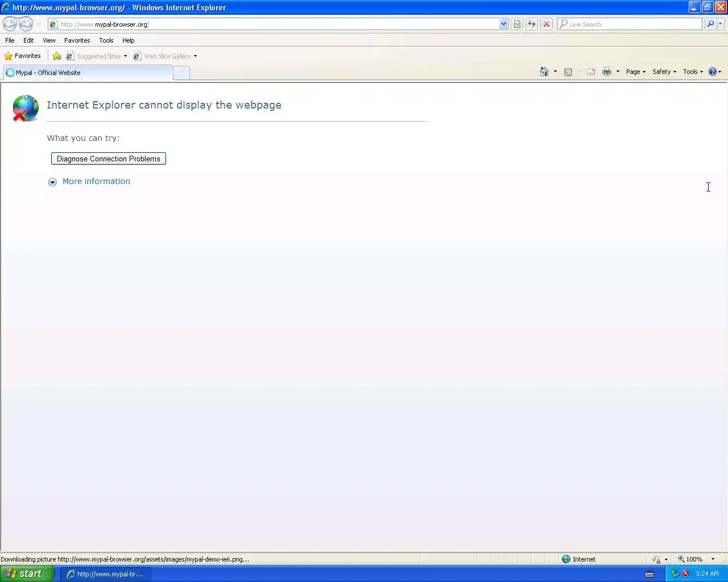Click the Protected Mode lock icon

coord(656,559)
